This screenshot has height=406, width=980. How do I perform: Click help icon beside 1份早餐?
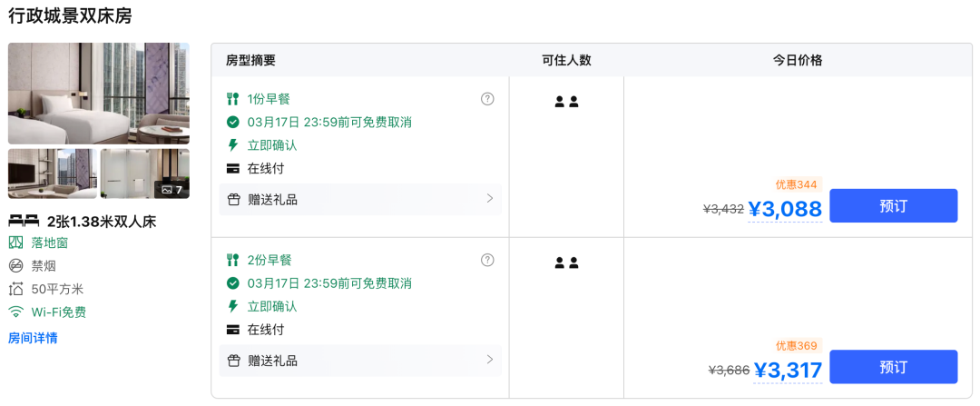[x=487, y=99]
